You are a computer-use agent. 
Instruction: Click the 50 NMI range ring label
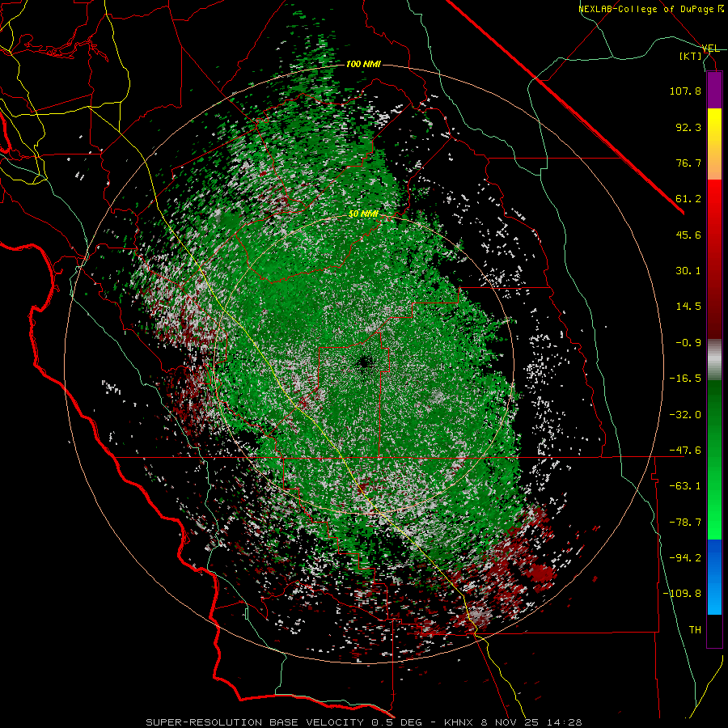[363, 214]
